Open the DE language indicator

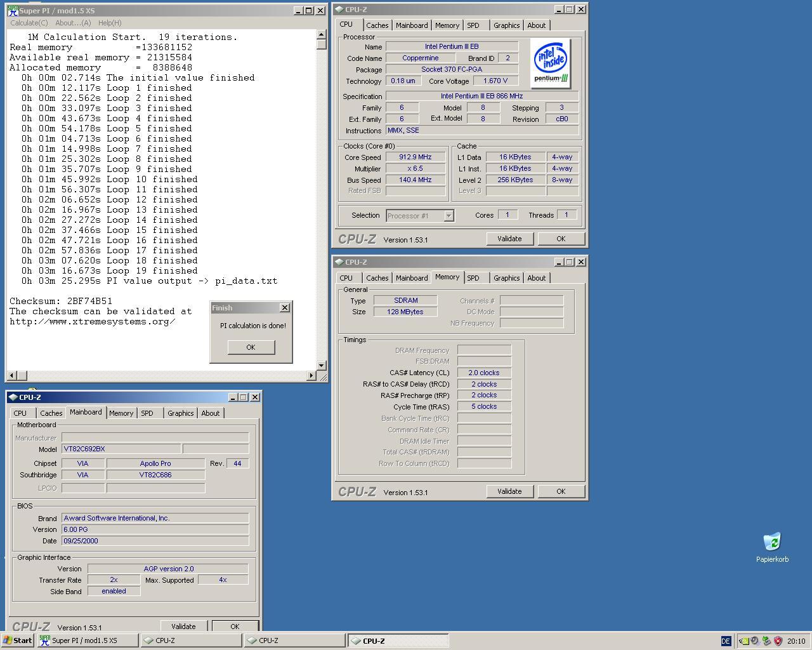tap(726, 641)
